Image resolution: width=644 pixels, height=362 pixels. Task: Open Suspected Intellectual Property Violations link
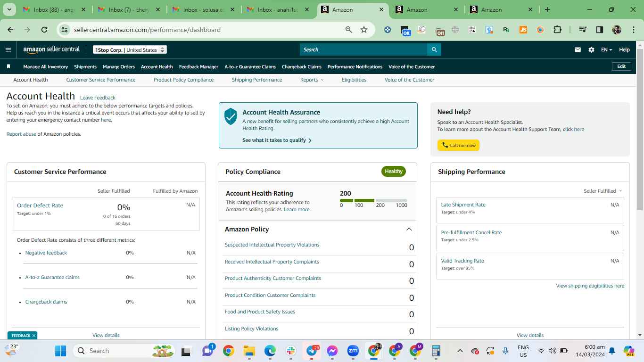[272, 245]
